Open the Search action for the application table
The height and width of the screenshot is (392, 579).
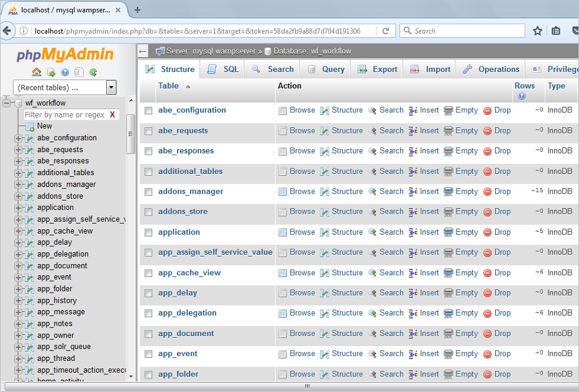pyautogui.click(x=391, y=232)
